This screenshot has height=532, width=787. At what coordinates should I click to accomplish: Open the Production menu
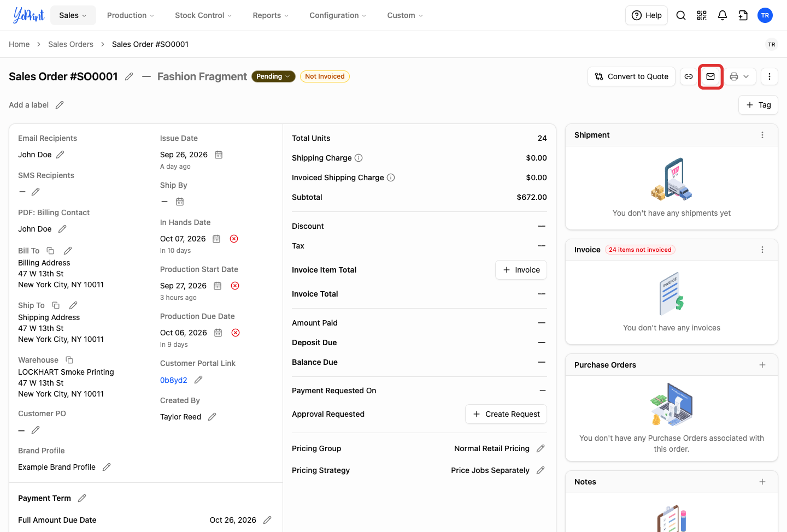tap(131, 15)
